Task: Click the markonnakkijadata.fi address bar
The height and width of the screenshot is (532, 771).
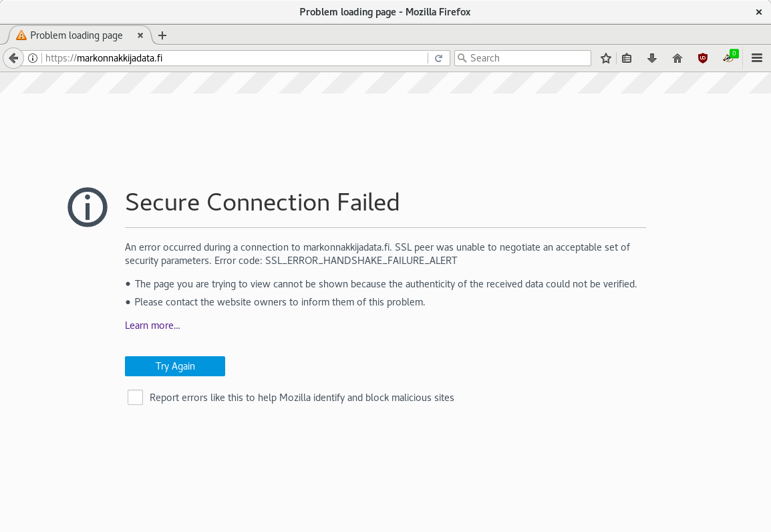Action: tap(234, 58)
